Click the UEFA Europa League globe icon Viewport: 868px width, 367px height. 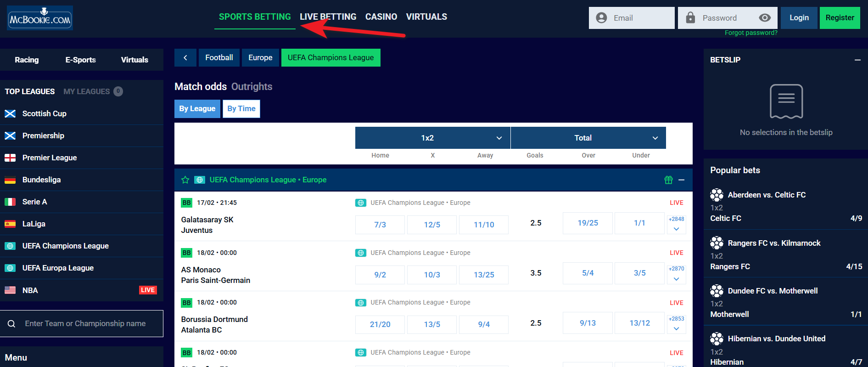coord(10,268)
